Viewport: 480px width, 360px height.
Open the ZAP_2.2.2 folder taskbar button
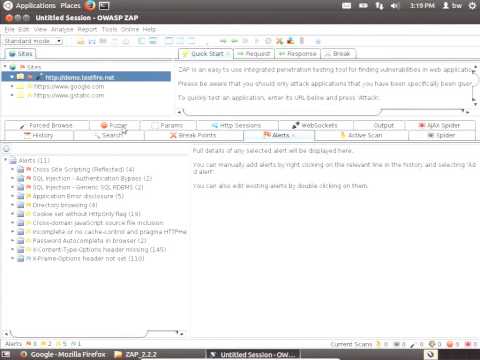[x=136, y=354]
